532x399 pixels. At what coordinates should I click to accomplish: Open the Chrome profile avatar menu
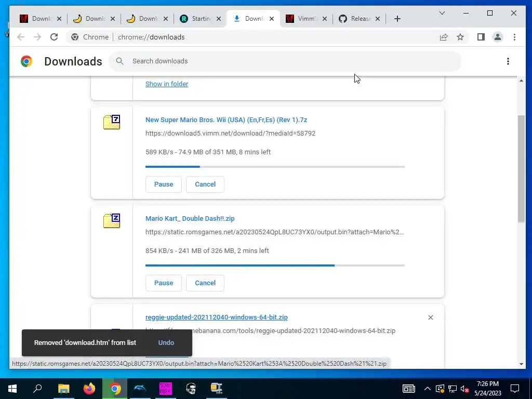pyautogui.click(x=497, y=37)
